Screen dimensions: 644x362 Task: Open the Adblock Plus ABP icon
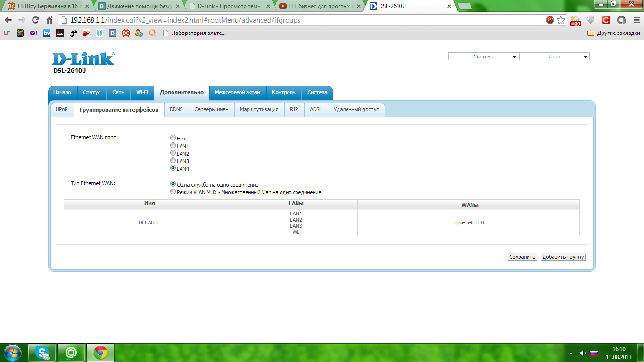(x=550, y=20)
